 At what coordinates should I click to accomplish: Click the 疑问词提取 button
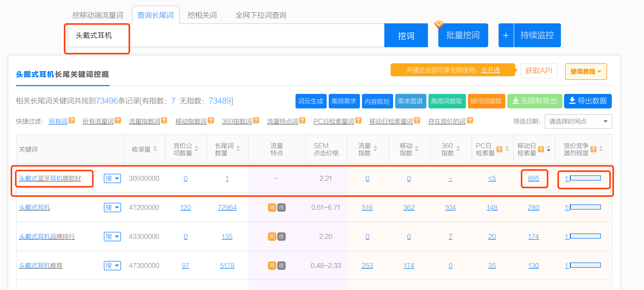486,101
